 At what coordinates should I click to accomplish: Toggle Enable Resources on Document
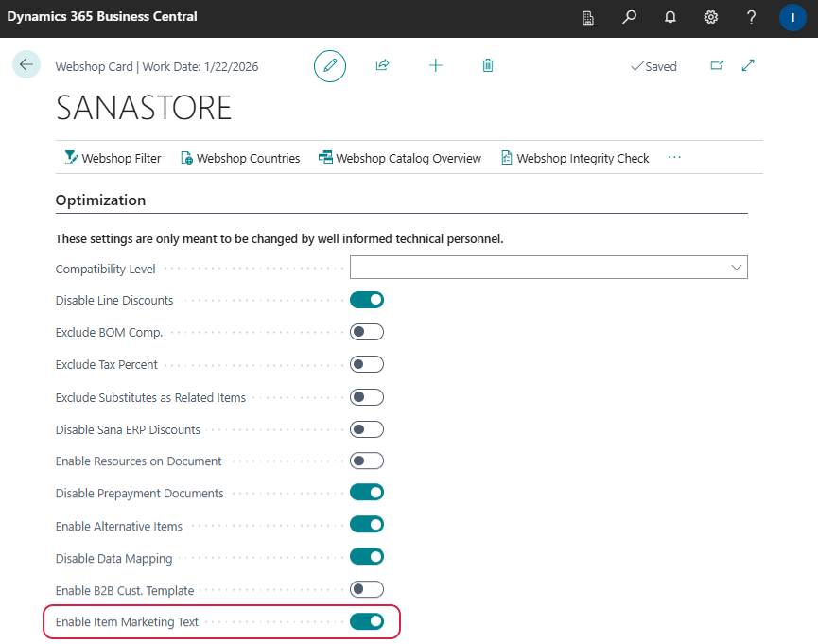pyautogui.click(x=367, y=461)
